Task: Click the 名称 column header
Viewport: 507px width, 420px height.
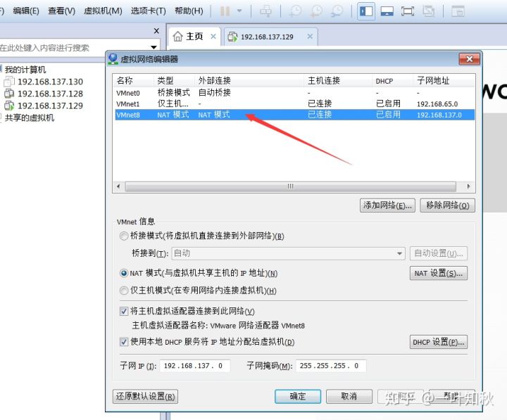Action: [x=134, y=80]
